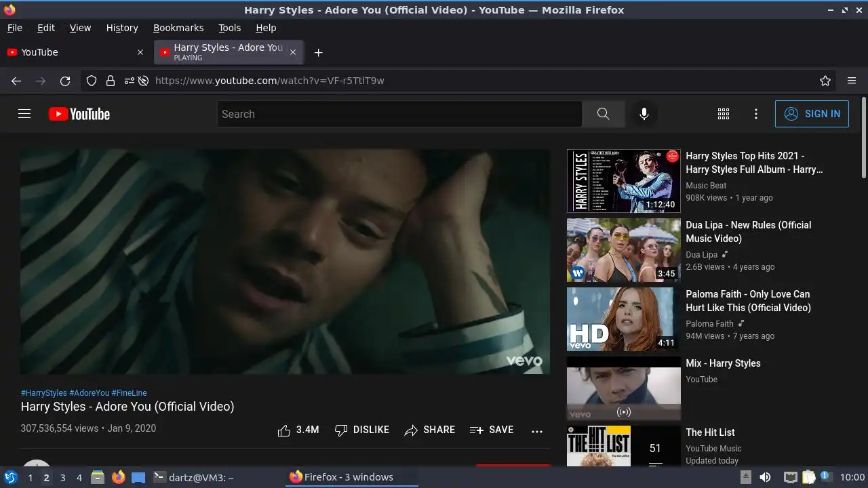Screen dimensions: 868x488
Task: Open The Hit List playlist thumbnail
Action: (x=623, y=446)
